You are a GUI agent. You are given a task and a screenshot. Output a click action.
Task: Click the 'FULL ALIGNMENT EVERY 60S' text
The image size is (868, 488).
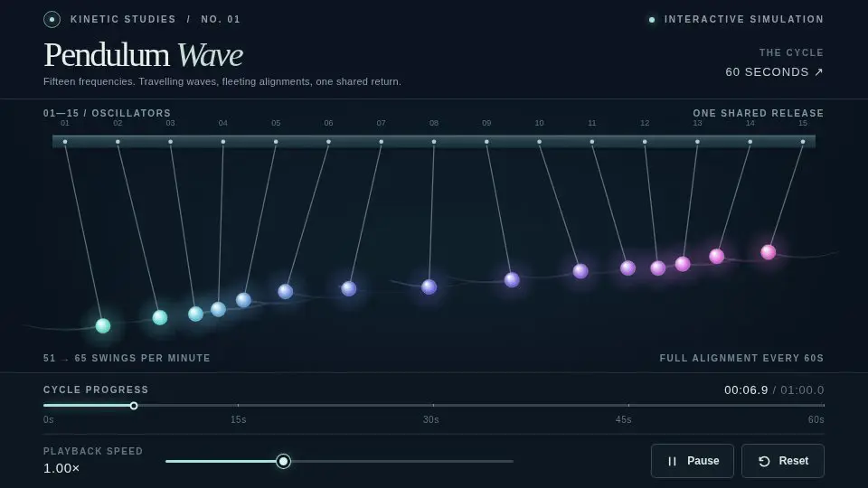(x=741, y=358)
